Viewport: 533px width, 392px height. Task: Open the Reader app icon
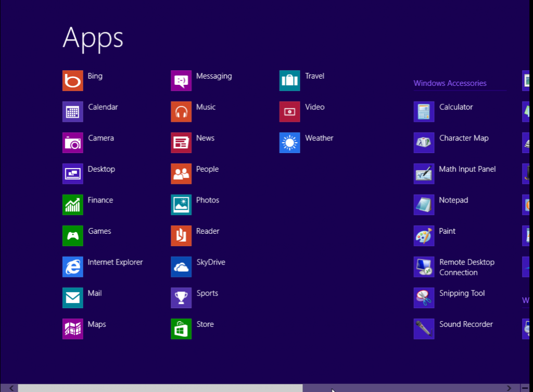pos(181,236)
